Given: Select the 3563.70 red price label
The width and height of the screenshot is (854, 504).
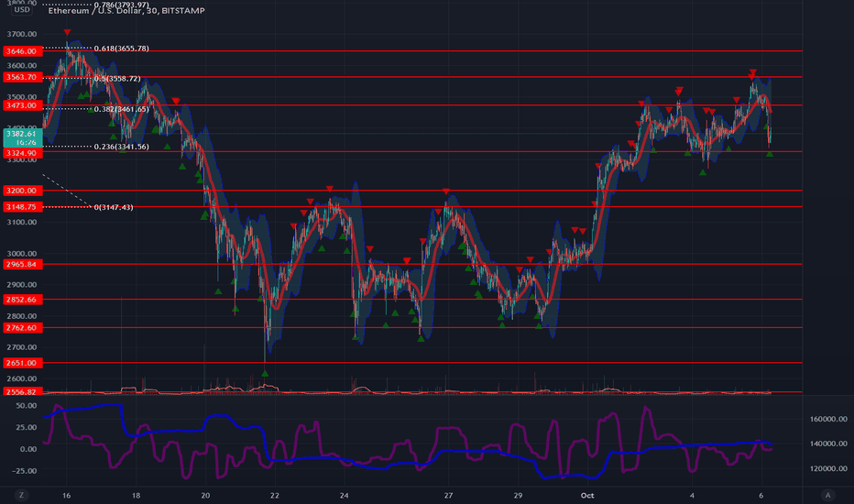Looking at the screenshot, I should [x=23, y=77].
